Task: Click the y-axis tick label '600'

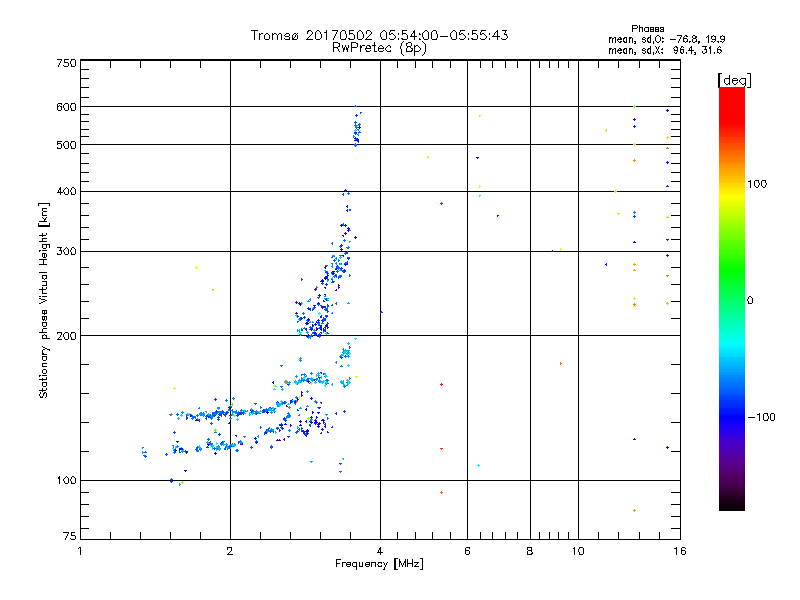Action: [66, 107]
